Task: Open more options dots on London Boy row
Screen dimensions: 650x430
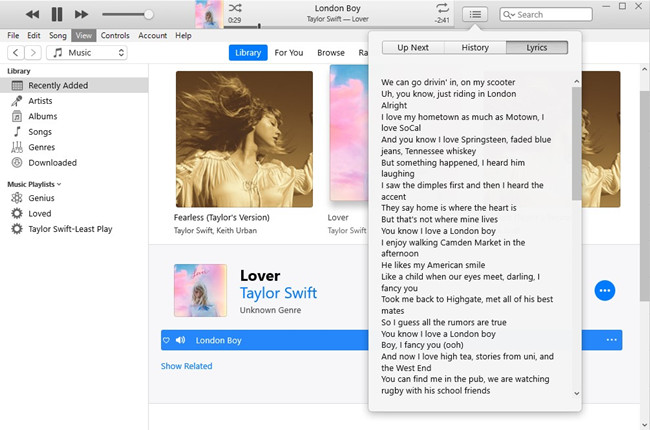Action: coord(611,340)
